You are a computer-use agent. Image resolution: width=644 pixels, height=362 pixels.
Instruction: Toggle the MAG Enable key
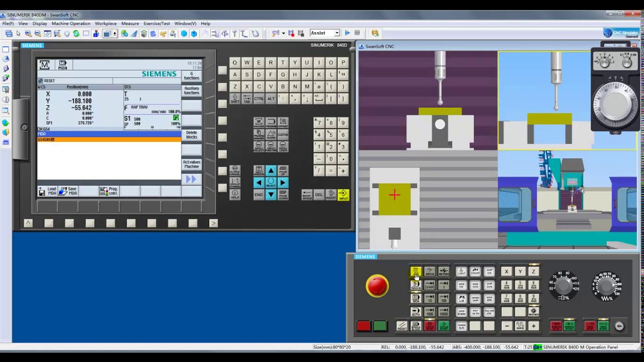pyautogui.click(x=461, y=312)
